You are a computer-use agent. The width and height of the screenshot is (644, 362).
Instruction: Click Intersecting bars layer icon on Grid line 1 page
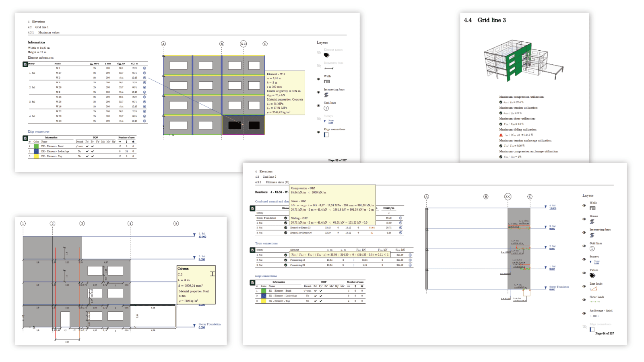tap(326, 95)
